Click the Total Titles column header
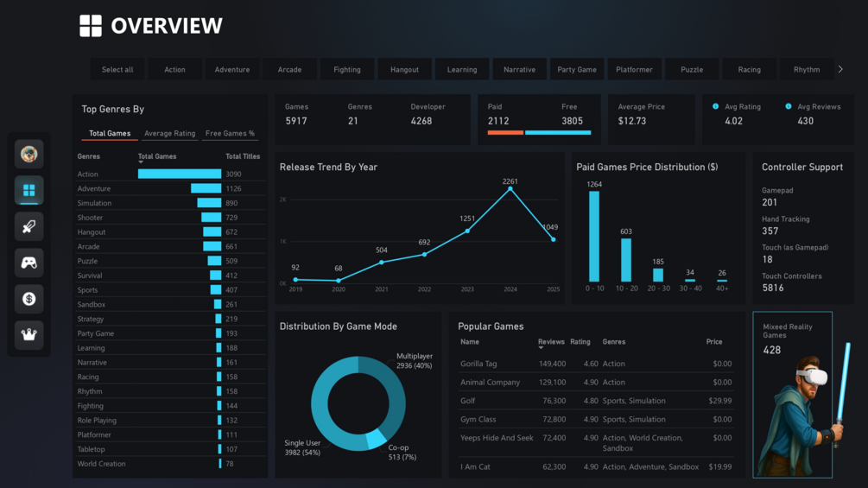 (x=243, y=156)
